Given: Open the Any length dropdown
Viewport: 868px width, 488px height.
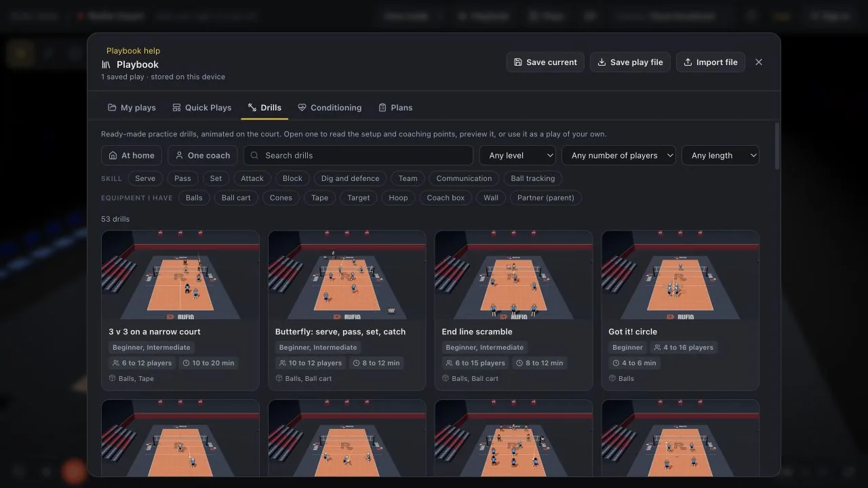Looking at the screenshot, I should click(x=720, y=155).
